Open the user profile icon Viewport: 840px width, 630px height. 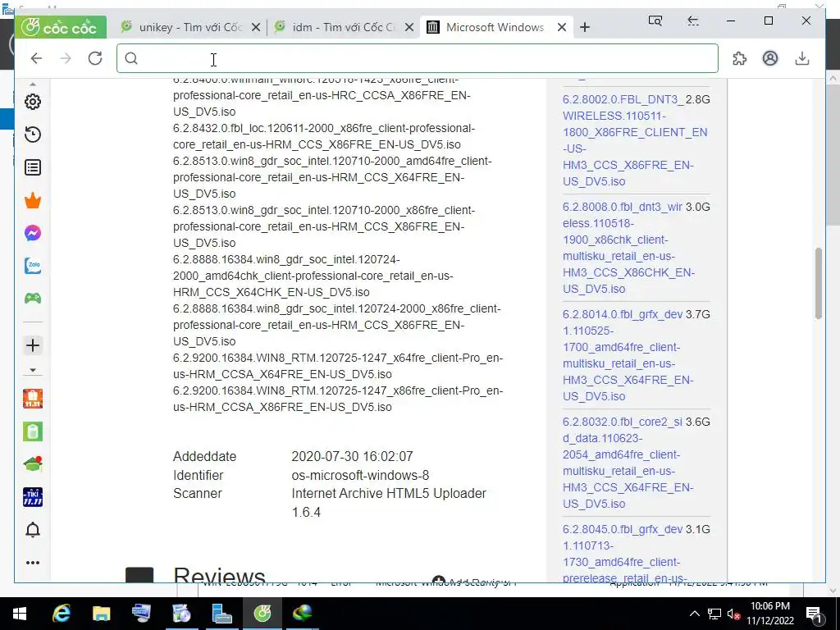770,58
